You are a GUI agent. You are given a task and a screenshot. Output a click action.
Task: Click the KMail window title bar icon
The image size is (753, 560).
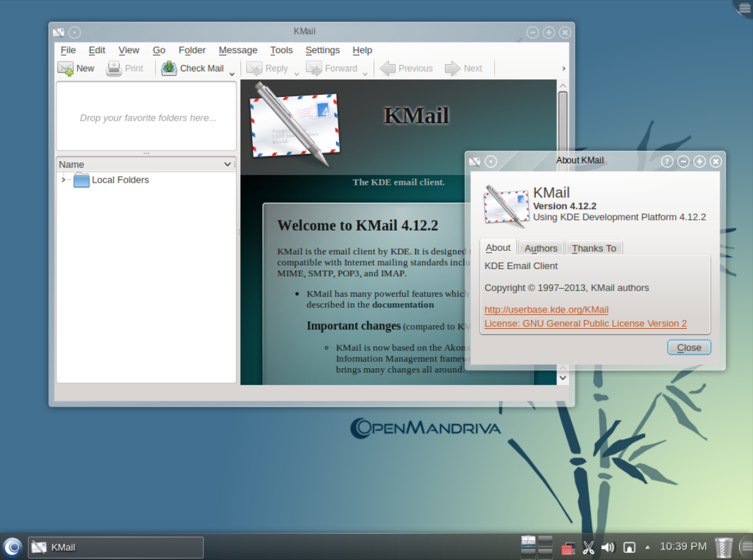(58, 32)
